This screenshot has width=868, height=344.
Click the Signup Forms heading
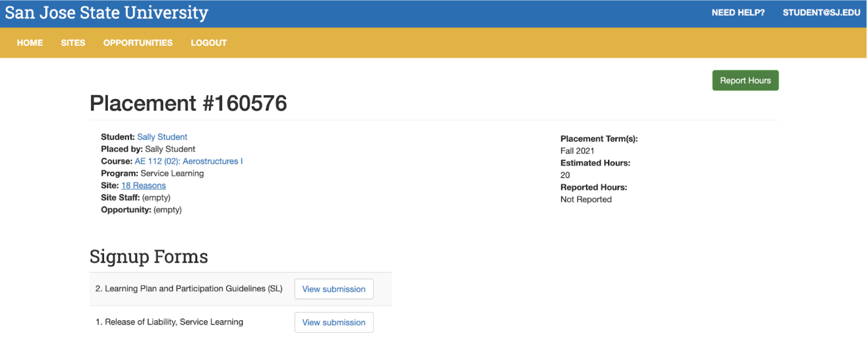(148, 257)
